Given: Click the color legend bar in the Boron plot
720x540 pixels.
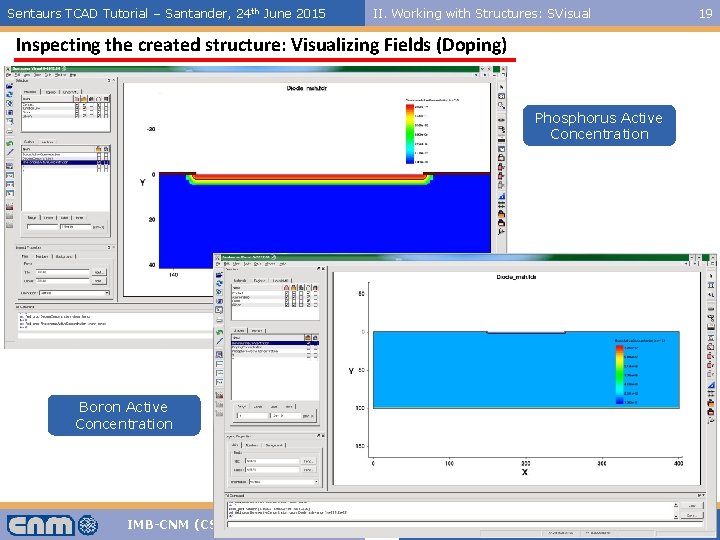Looking at the screenshot, I should pyautogui.click(x=619, y=375).
